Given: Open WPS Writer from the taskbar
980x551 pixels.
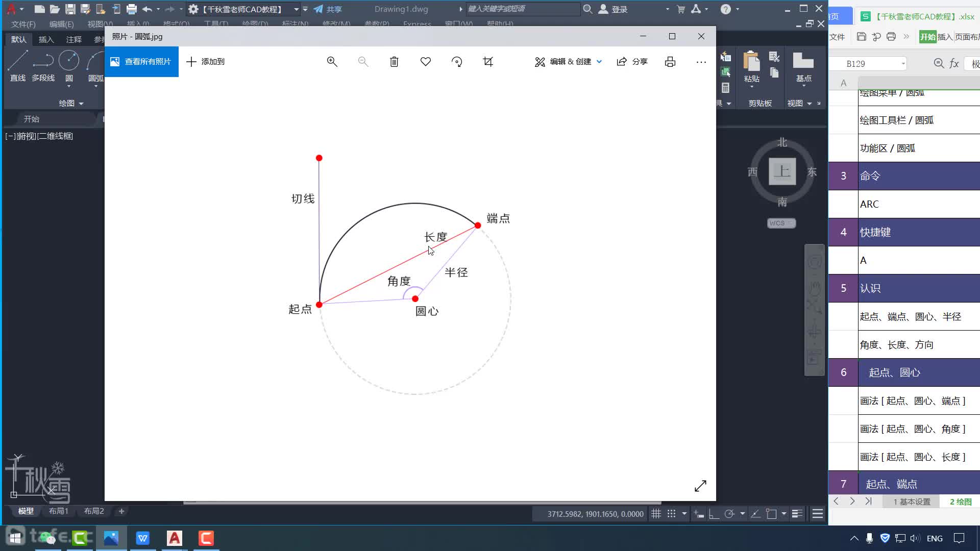Looking at the screenshot, I should click(x=143, y=538).
